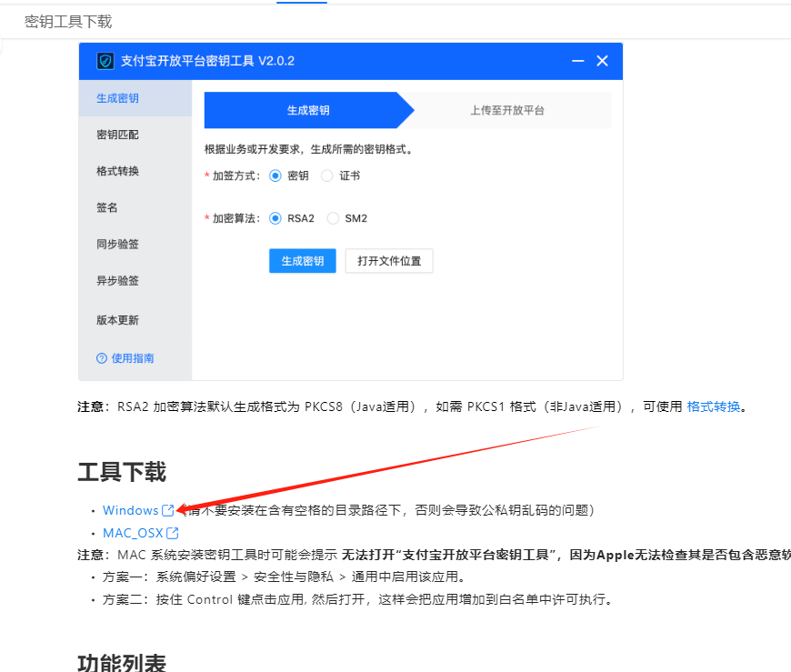Click the 加签方式 field label
This screenshot has width=791, height=672.
pyautogui.click(x=235, y=176)
